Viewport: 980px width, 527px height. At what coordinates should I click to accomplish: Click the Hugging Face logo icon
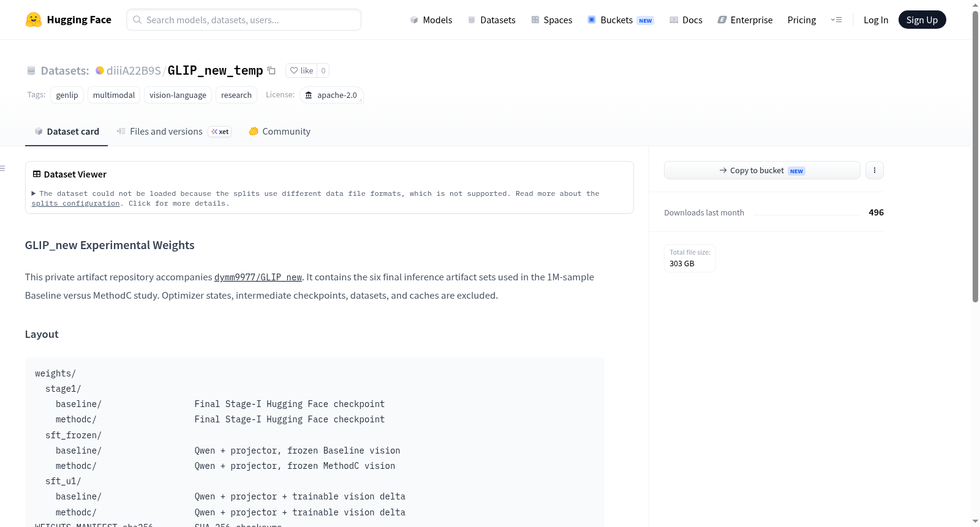pyautogui.click(x=33, y=20)
